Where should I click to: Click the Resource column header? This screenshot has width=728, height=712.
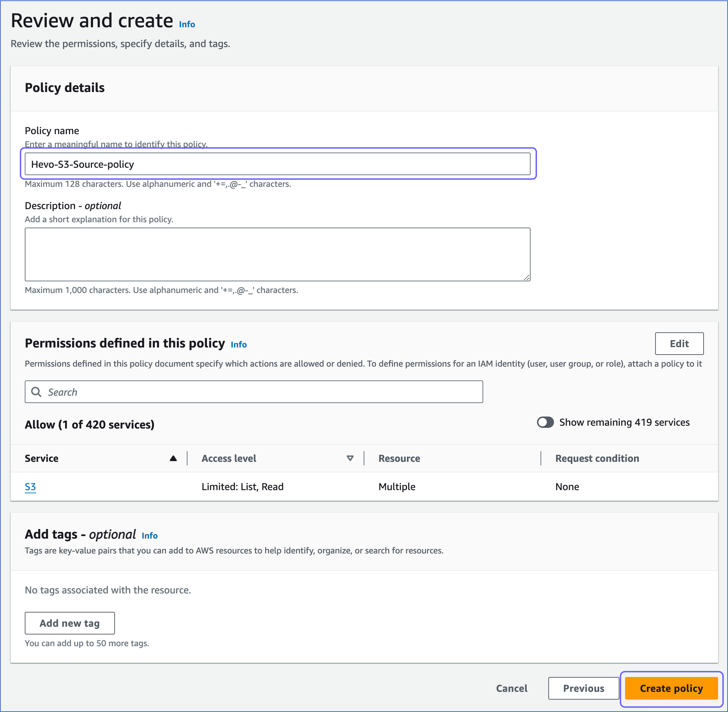[399, 458]
